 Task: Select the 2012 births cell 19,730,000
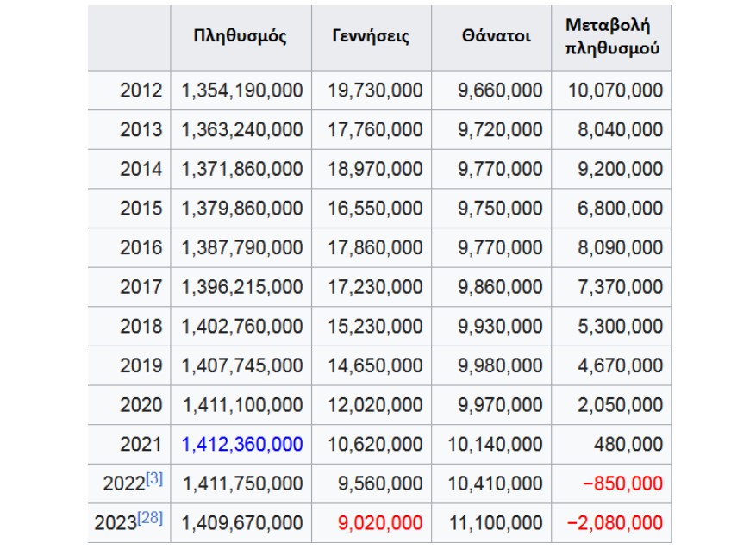pos(372,90)
